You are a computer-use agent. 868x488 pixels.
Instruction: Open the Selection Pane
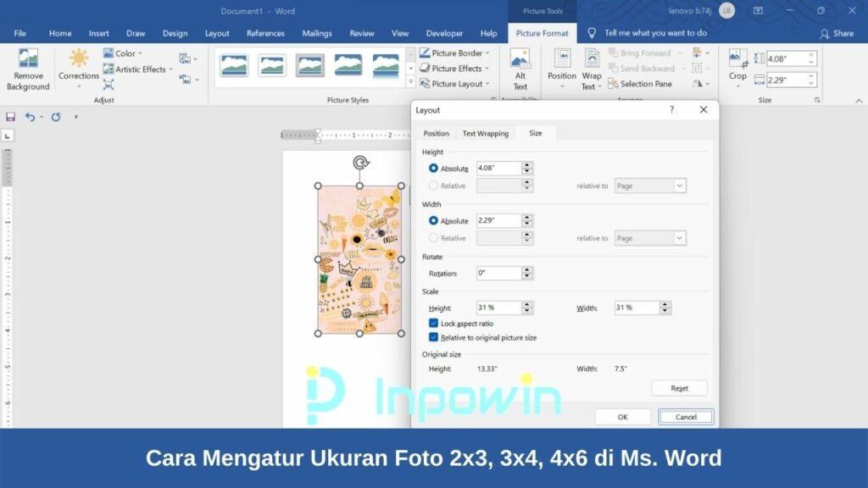click(x=640, y=84)
